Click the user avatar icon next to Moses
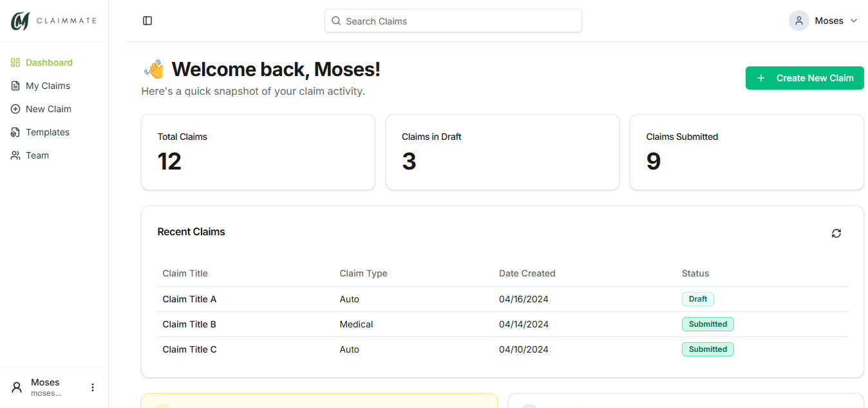 pos(798,20)
